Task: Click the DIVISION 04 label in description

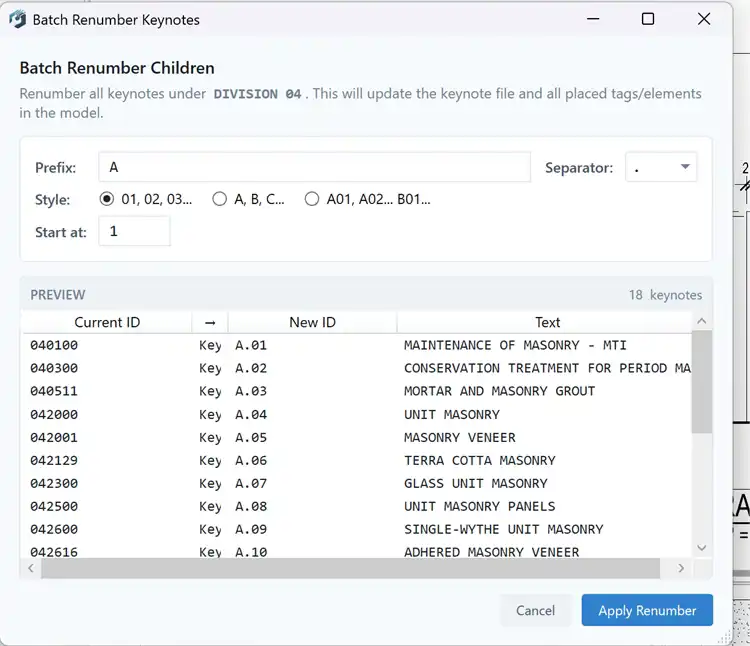Action: [x=257, y=94]
